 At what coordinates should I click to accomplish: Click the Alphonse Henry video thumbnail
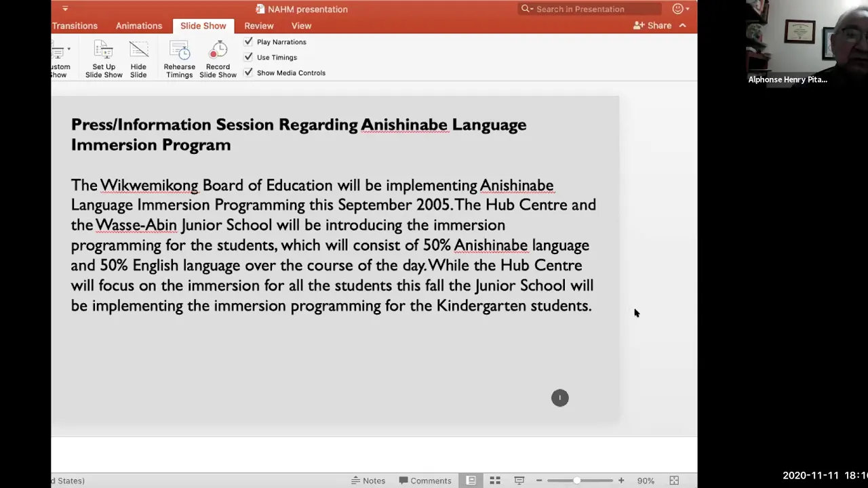[x=807, y=43]
